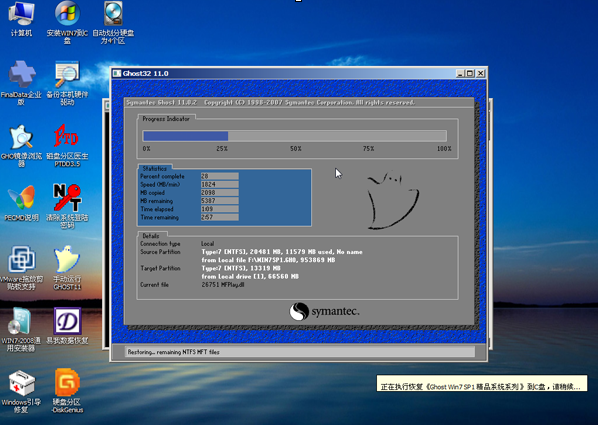Click the Time remaining value field
Screen dimensions: 598x425
[x=220, y=217]
